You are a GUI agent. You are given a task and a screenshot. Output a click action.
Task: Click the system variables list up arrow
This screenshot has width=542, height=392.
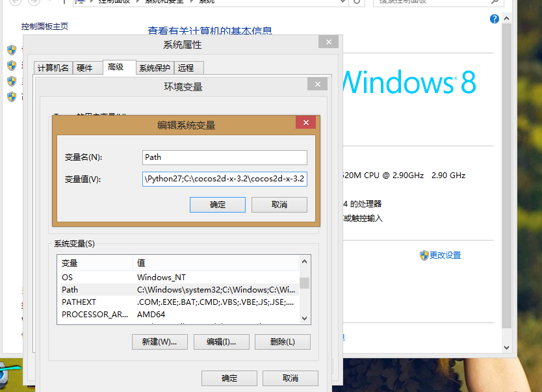coord(304,261)
